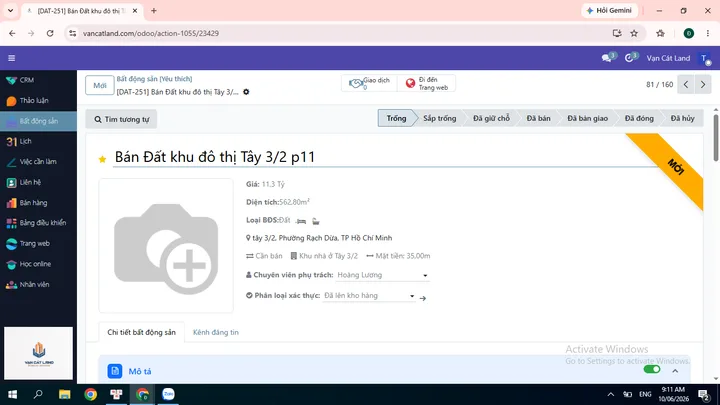The height and width of the screenshot is (405, 720).
Task: Open the chat messages icon
Action: [x=608, y=58]
